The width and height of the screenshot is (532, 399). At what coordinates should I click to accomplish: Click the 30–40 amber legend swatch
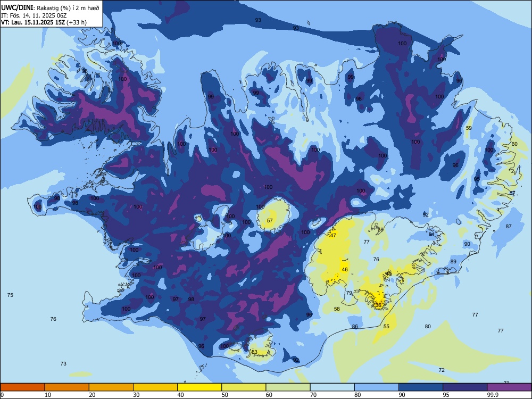(x=155, y=387)
